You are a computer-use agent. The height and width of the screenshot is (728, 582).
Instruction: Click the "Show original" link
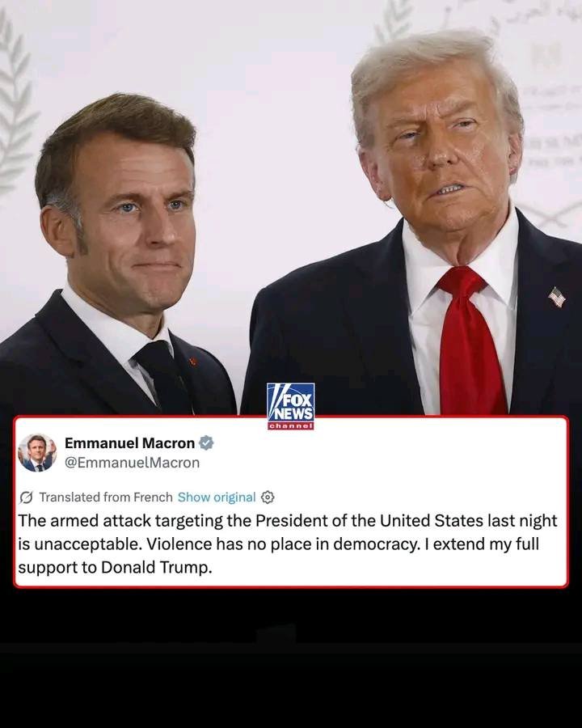click(x=217, y=497)
